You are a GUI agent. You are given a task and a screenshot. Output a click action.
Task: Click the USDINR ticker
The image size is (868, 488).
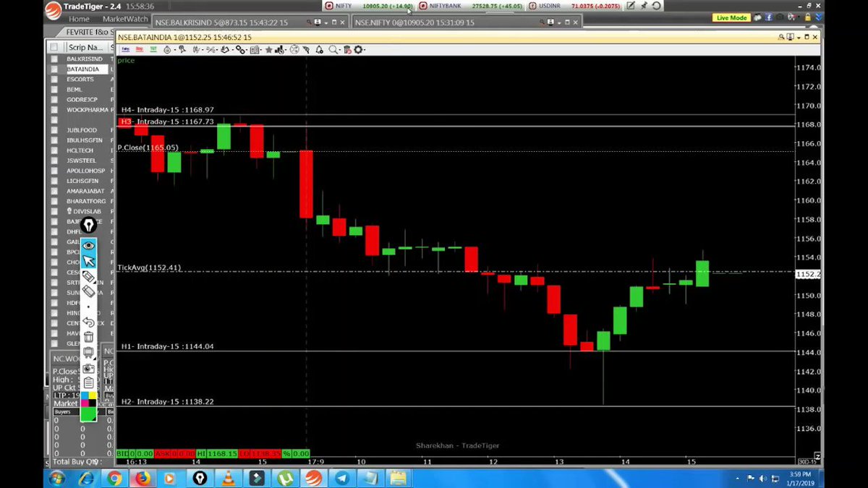pos(574,6)
